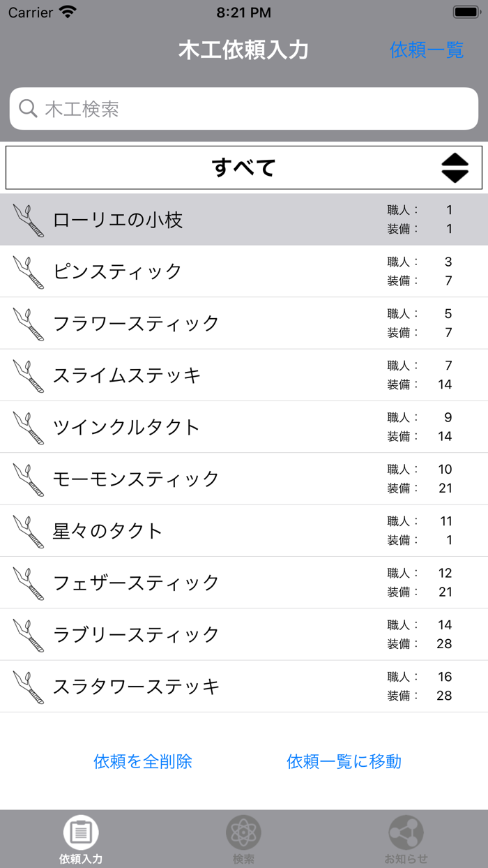The height and width of the screenshot is (868, 488).
Task: Tap the magnifier icon in the search bar
Action: (x=28, y=108)
